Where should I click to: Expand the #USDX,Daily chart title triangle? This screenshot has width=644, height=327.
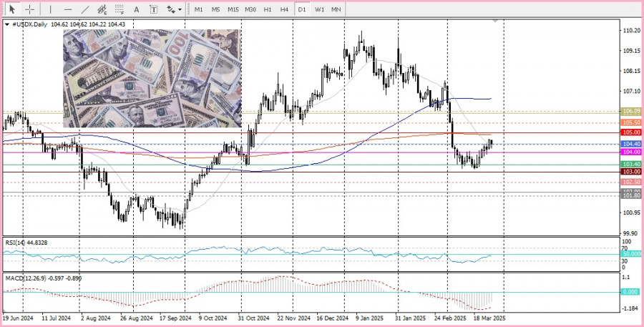pyautogui.click(x=7, y=24)
